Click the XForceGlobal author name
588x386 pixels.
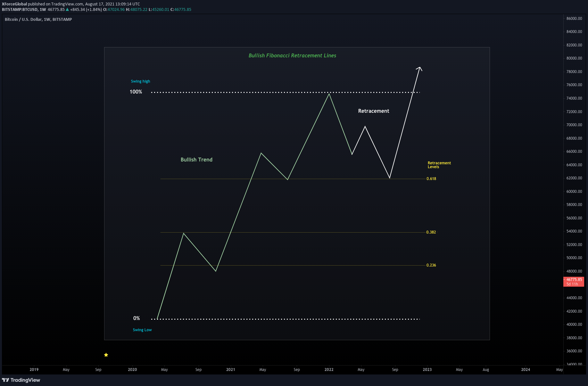14,4
